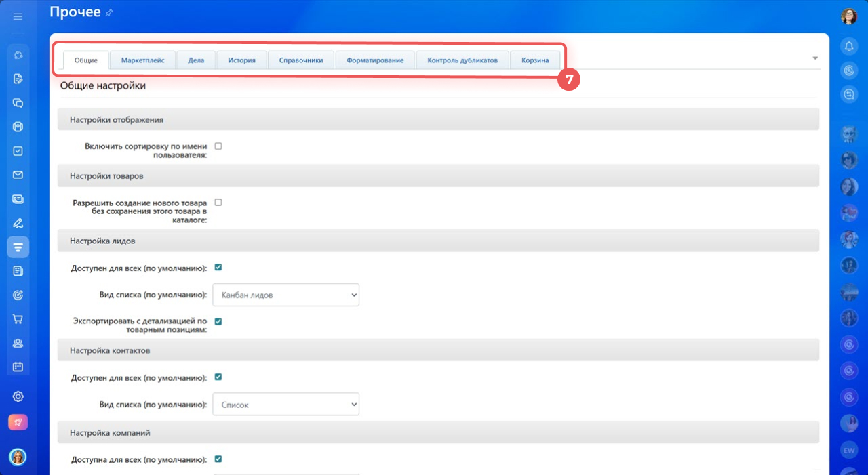This screenshot has height=475, width=868.
Task: Pin the Прочее page with pin icon
Action: coord(110,13)
